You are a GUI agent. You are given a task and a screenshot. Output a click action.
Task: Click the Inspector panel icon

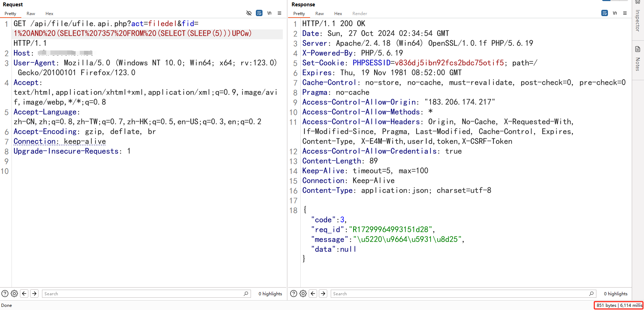click(x=638, y=2)
